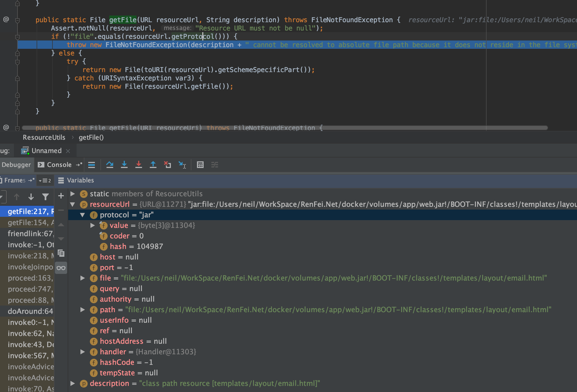Click the frames filter funnel icon

point(45,197)
